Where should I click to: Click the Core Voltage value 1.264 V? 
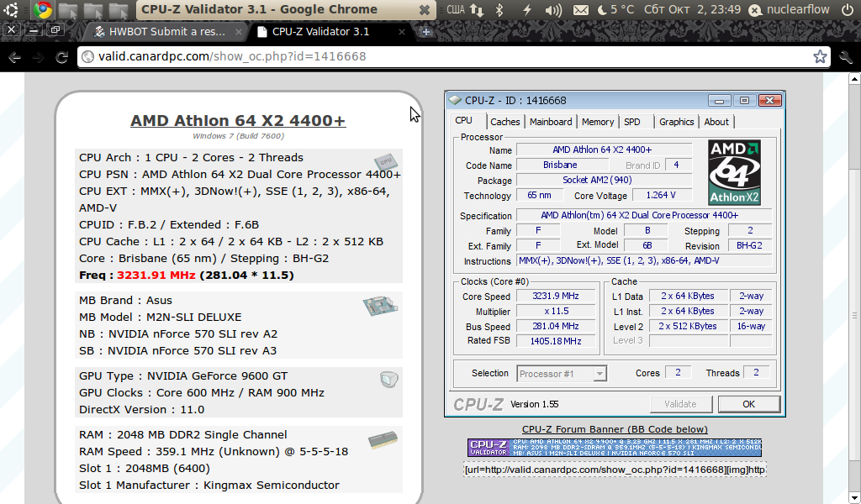point(662,195)
